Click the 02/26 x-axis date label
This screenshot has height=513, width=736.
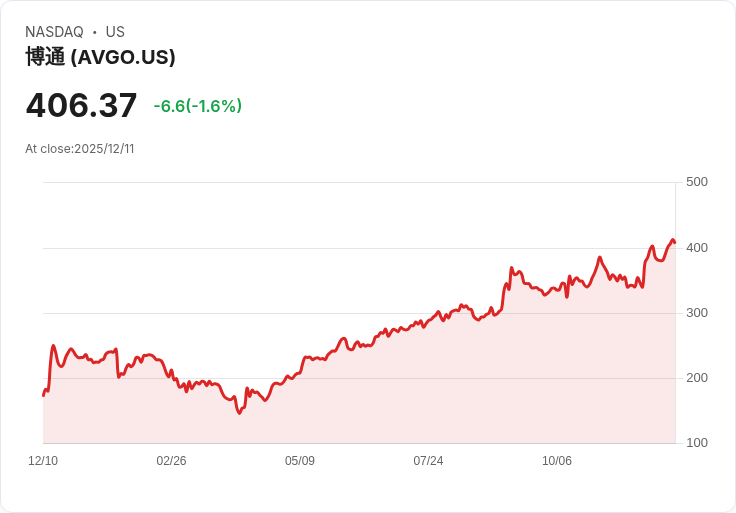[x=171, y=461]
